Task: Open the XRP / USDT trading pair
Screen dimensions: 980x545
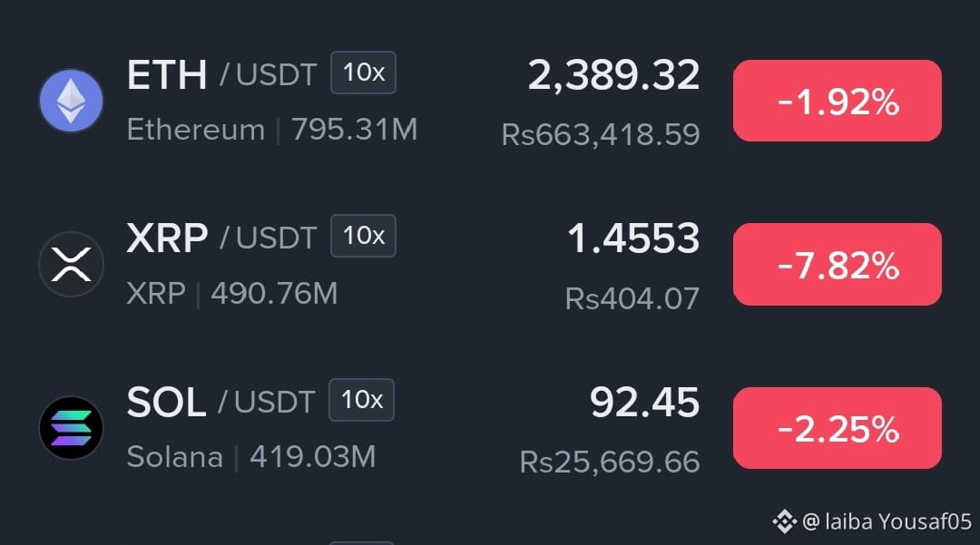Action: point(222,238)
